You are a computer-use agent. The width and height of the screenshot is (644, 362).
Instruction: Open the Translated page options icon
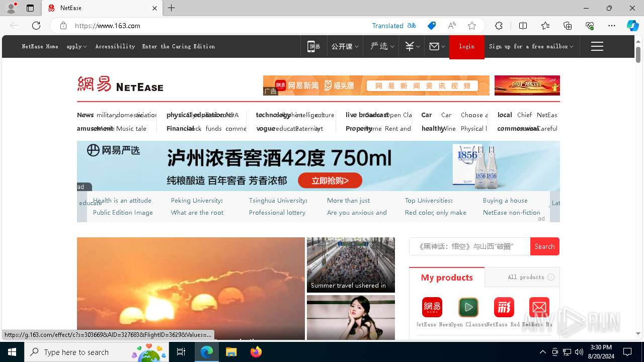click(412, 26)
